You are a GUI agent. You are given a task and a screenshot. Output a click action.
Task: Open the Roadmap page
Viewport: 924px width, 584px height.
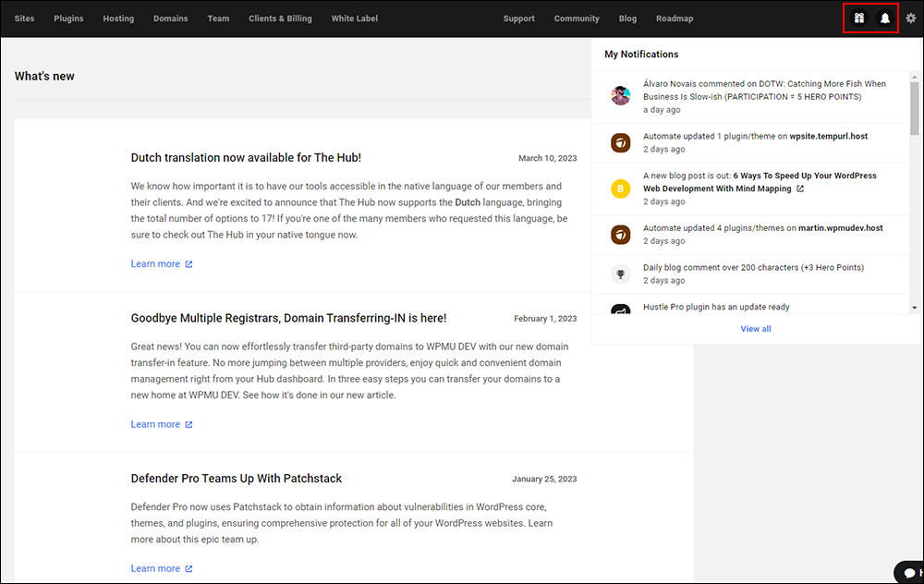(x=675, y=18)
